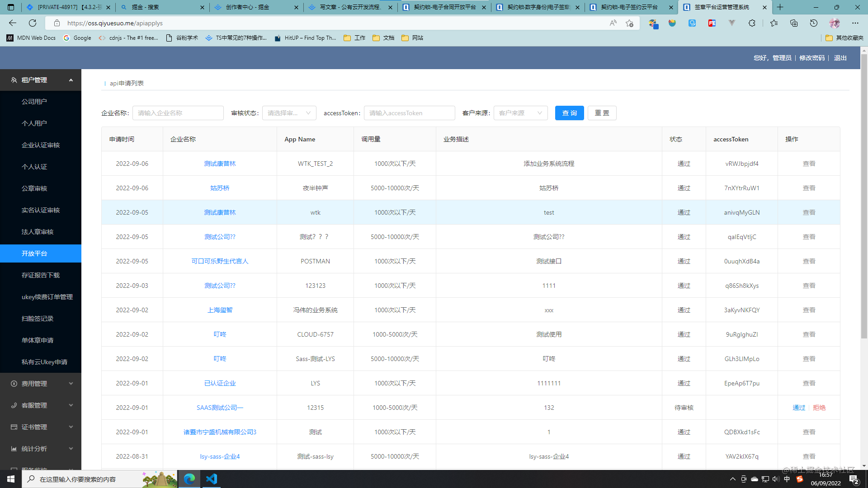
Task: Select 公章审核 in the sidebar
Action: 34,188
